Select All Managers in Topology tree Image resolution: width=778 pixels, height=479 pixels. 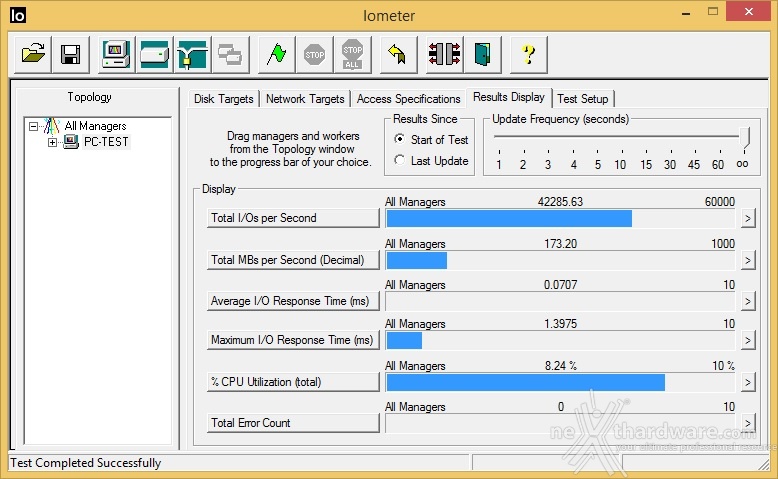(x=95, y=126)
